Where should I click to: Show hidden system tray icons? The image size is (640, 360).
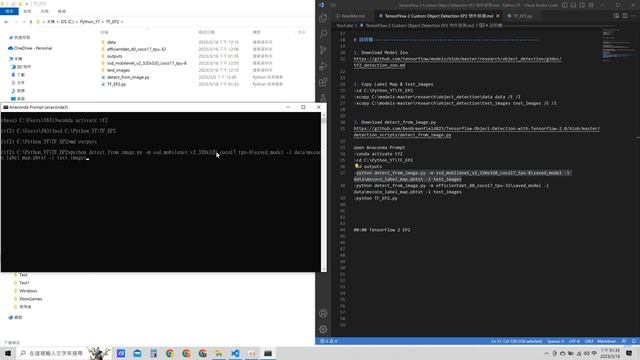click(546, 353)
